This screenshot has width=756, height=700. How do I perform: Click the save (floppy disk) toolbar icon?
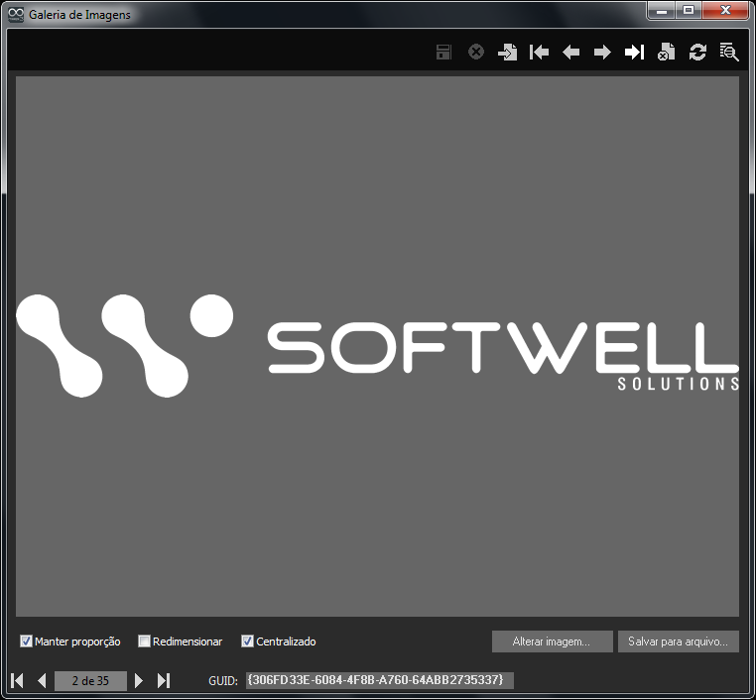(443, 53)
